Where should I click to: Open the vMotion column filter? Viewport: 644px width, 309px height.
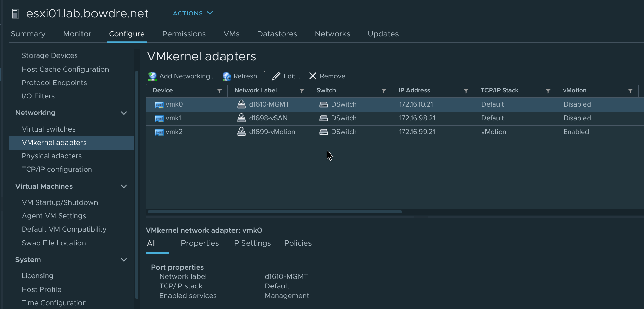click(x=630, y=91)
